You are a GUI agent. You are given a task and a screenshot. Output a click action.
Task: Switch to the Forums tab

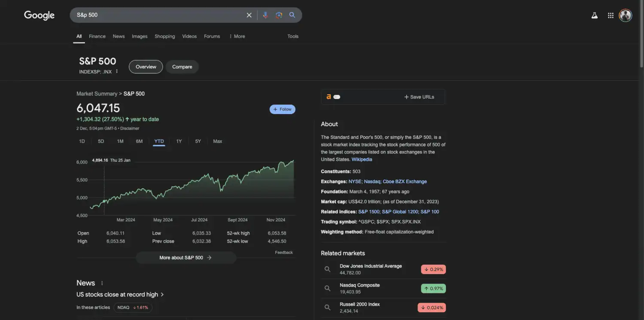(x=212, y=36)
